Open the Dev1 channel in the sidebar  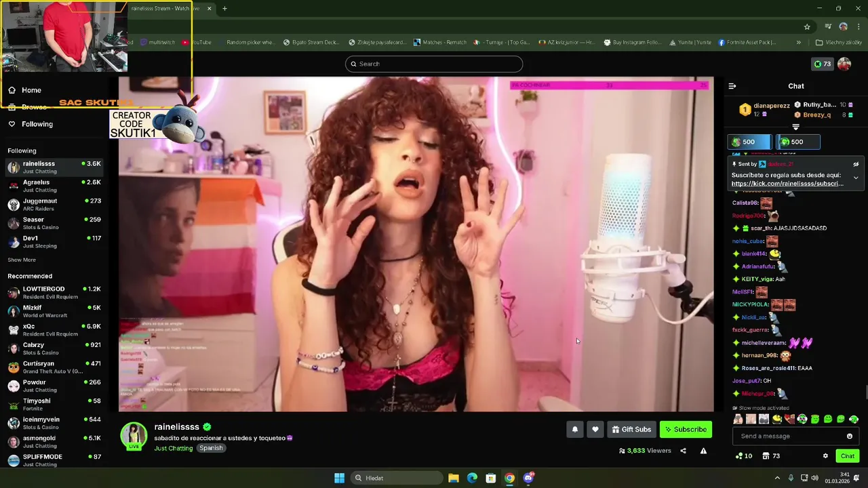(54, 241)
